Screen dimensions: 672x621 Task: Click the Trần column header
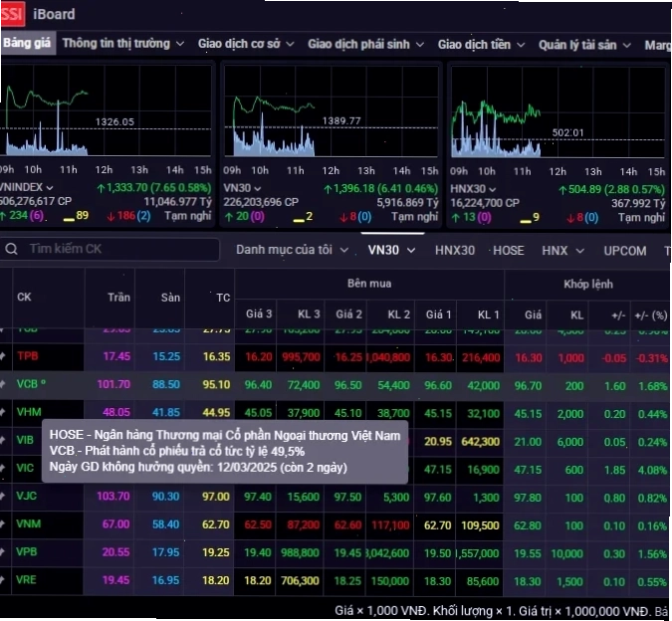click(x=118, y=298)
